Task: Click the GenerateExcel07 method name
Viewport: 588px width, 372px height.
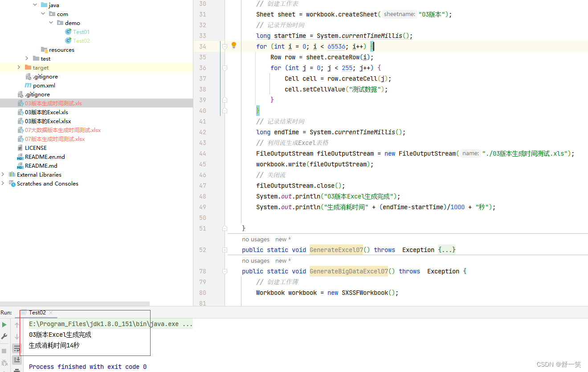Action: pos(336,250)
